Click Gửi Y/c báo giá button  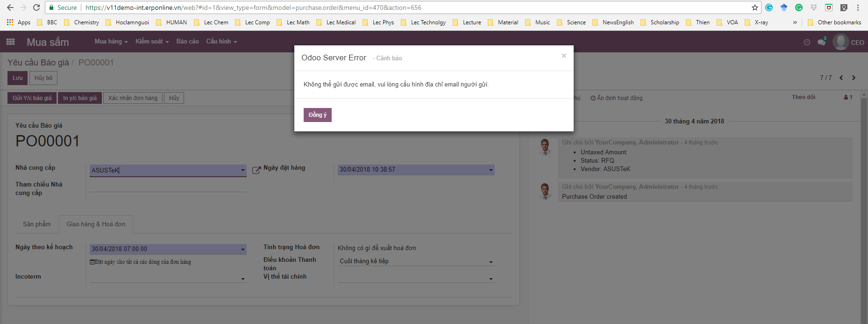coord(32,98)
